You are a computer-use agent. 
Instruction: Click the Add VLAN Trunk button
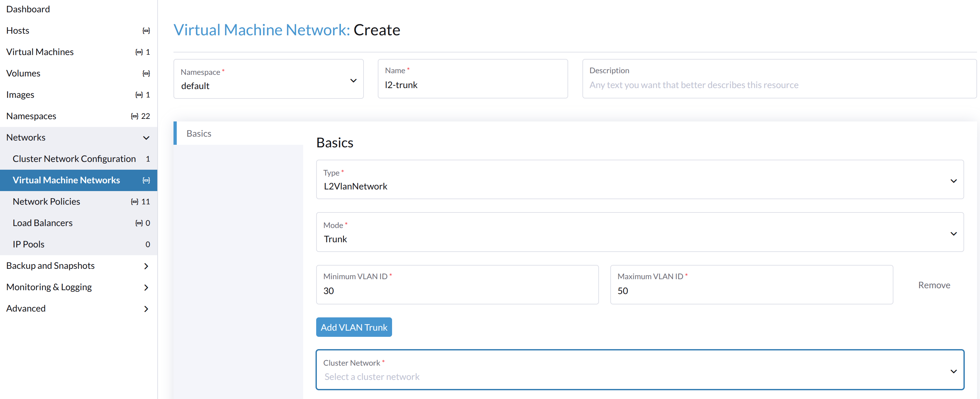click(353, 327)
